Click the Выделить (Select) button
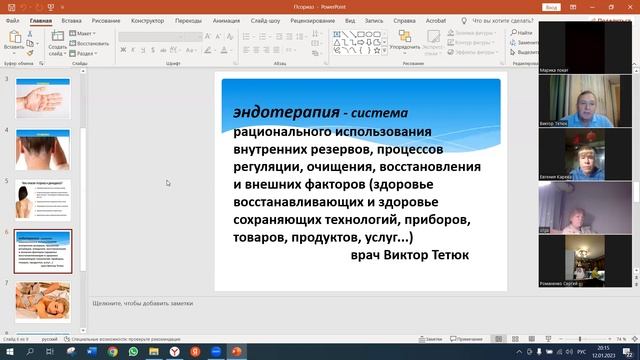640x360 pixels. pyautogui.click(x=524, y=52)
